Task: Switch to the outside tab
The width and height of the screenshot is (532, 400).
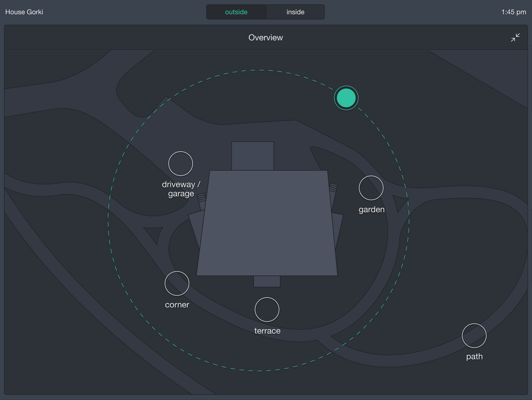Action: click(236, 12)
